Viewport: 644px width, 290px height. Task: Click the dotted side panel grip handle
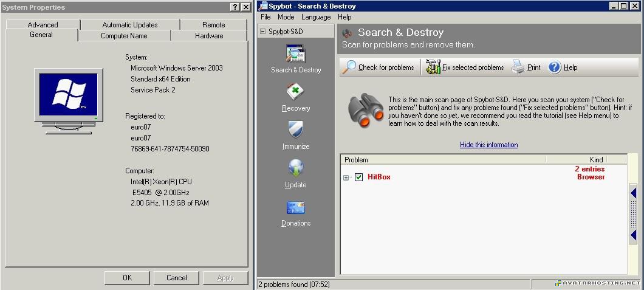tap(633, 213)
